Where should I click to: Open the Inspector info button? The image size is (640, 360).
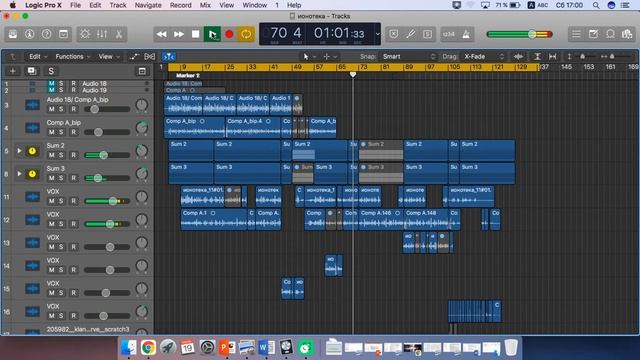[x=29, y=34]
